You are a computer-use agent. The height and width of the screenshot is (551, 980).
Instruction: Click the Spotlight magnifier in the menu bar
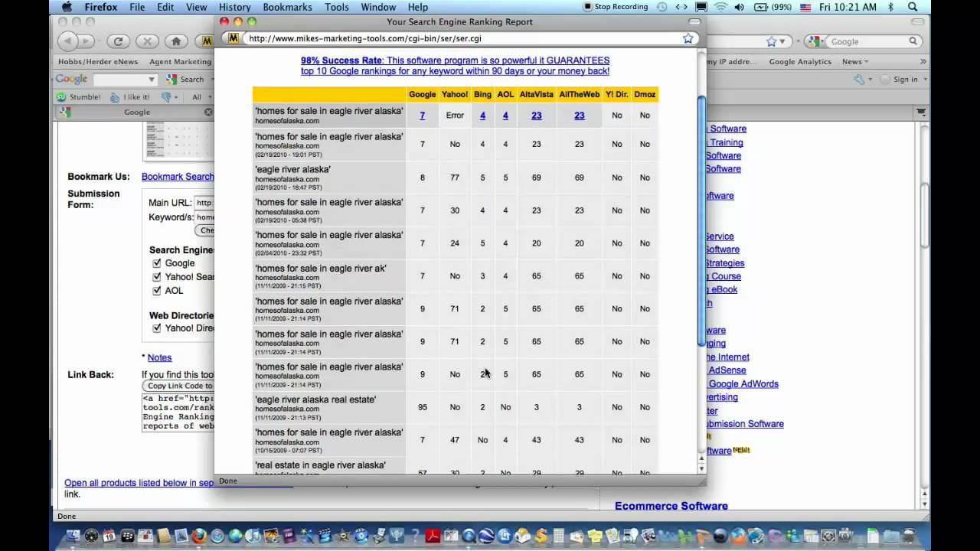pos(913,7)
